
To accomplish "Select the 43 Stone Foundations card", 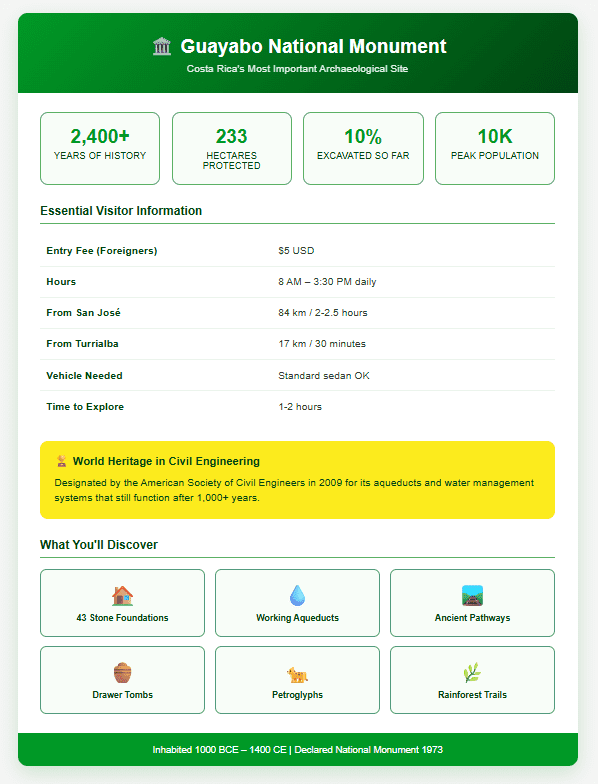I will click(122, 603).
